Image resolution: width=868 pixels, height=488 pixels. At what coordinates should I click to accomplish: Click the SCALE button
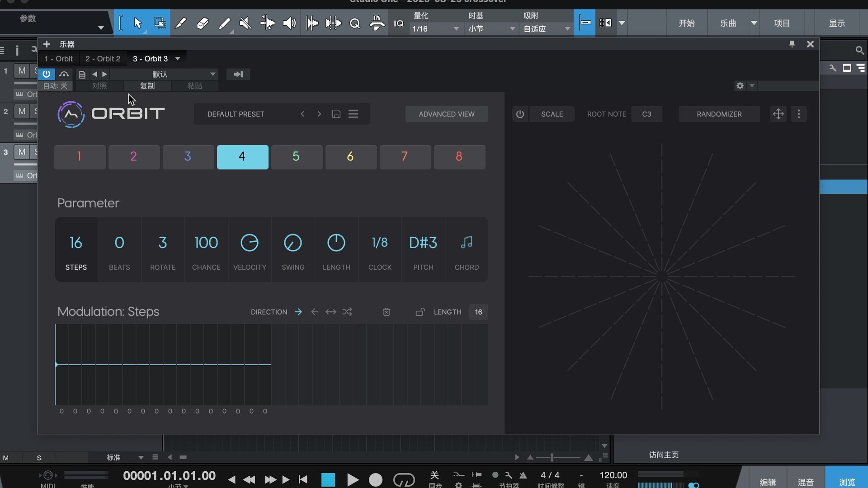(552, 114)
